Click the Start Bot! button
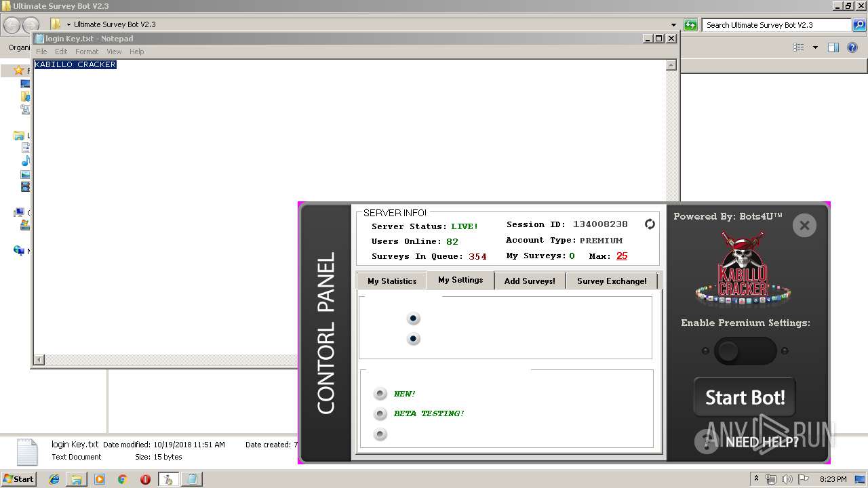This screenshot has height=488, width=868. 745,397
